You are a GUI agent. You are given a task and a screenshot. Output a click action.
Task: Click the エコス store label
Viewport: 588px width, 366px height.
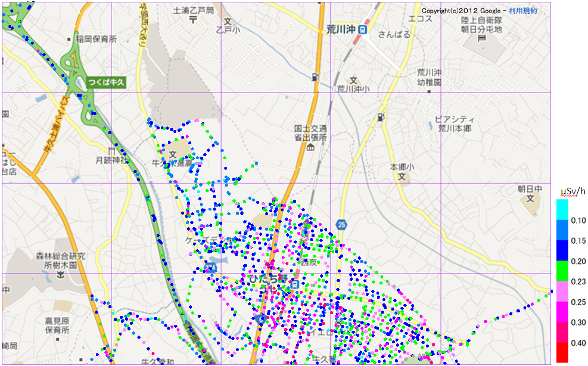pos(420,19)
